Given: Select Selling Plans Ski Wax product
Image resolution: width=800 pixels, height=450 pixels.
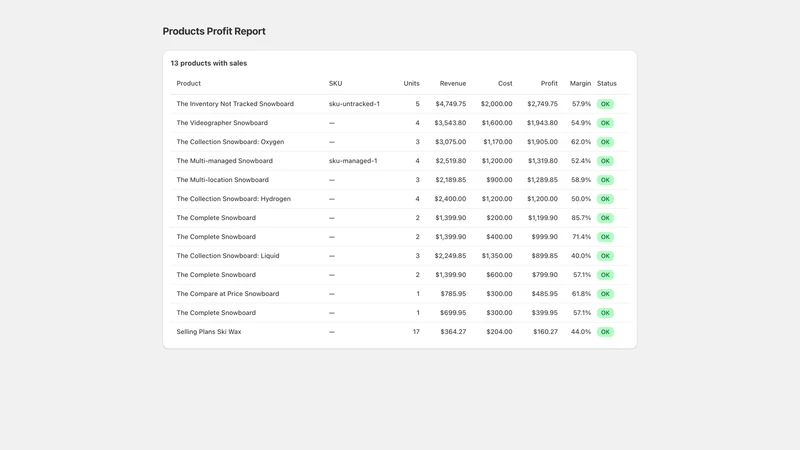Looking at the screenshot, I should 209,332.
